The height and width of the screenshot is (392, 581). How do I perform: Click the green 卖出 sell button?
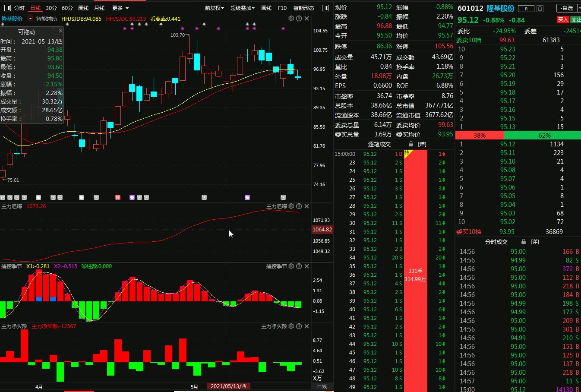click(x=576, y=19)
